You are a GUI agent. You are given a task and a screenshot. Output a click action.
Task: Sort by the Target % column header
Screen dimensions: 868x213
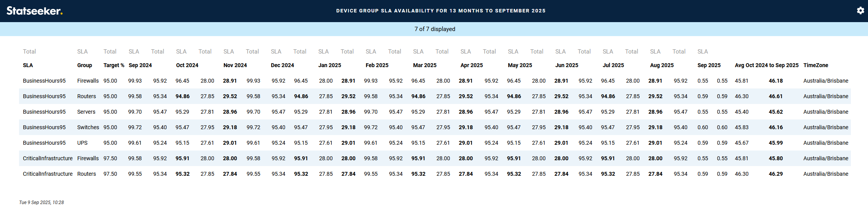coord(113,65)
